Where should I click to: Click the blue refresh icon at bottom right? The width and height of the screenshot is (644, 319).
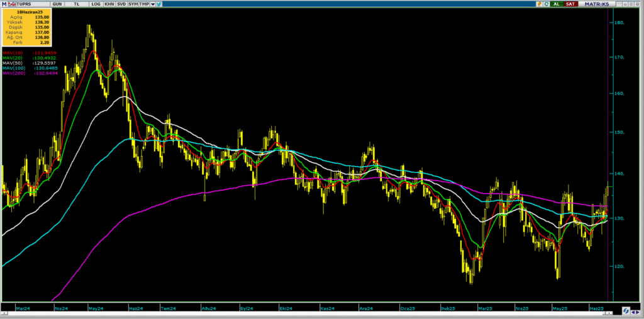(626, 310)
